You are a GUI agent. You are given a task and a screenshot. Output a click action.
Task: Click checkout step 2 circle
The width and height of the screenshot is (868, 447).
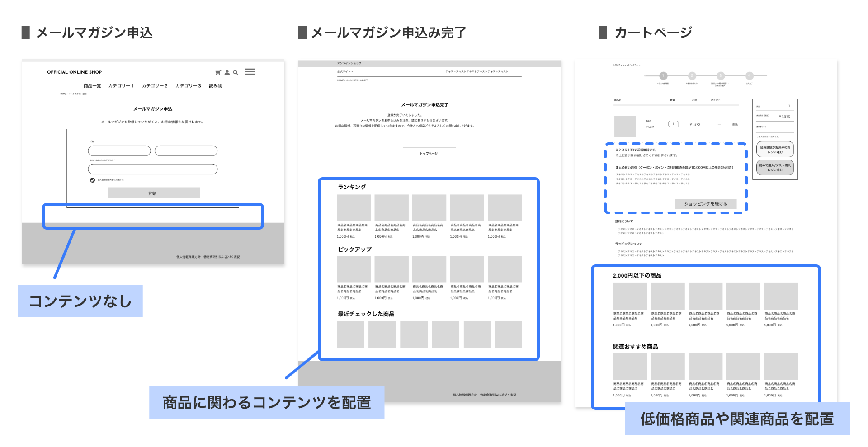[x=692, y=76]
